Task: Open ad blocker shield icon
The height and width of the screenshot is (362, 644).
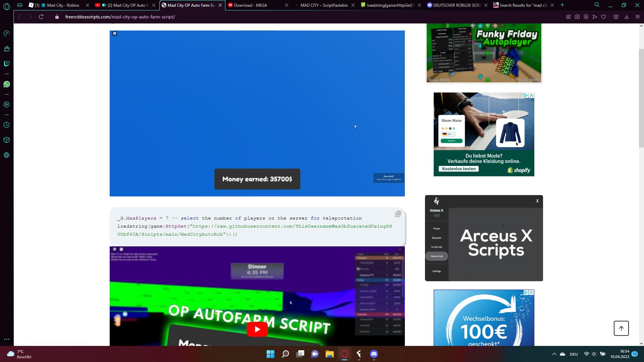Action: pos(586,17)
